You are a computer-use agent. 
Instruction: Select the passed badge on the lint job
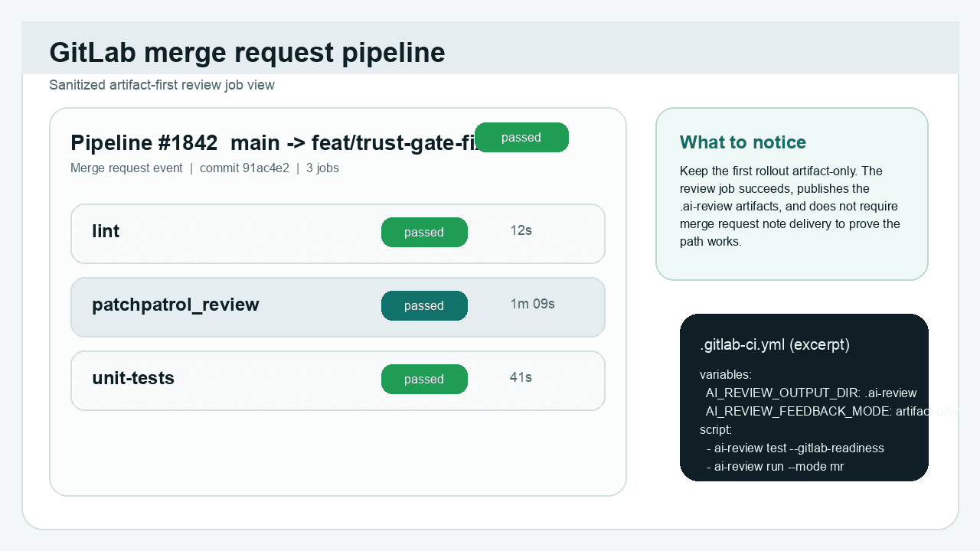pyautogui.click(x=424, y=232)
